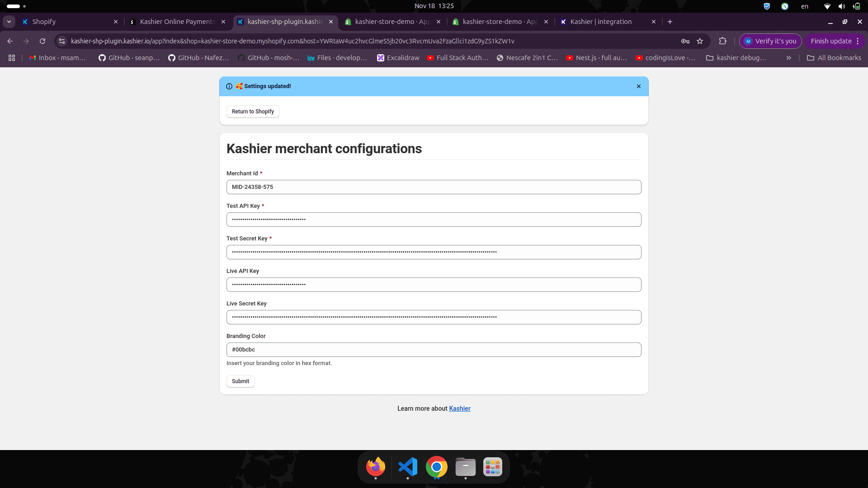
Task: Click the Verify it's you profile button
Action: coord(770,41)
